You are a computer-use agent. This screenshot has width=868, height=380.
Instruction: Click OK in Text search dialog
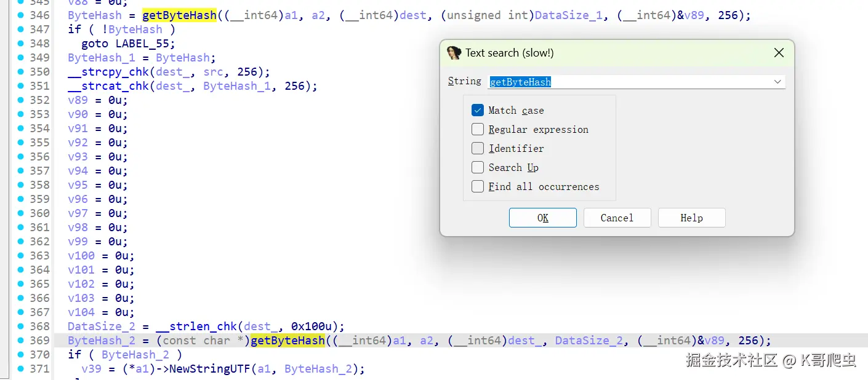click(x=543, y=218)
